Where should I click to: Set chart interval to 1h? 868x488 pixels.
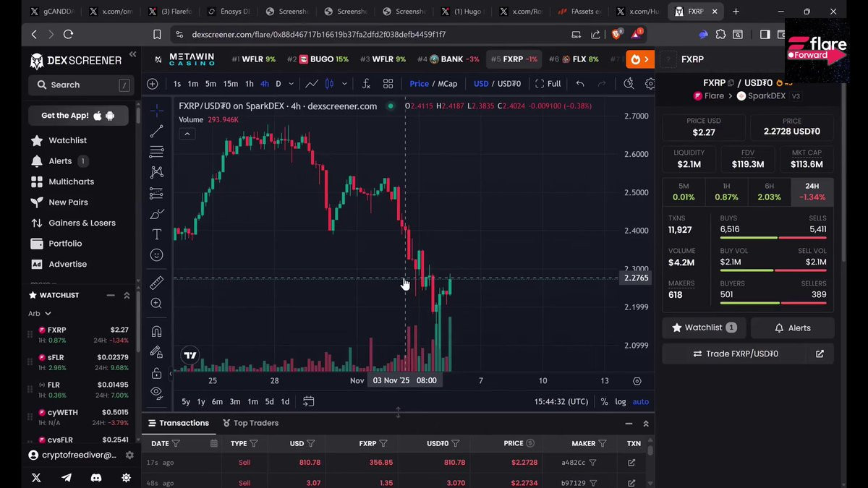249,84
